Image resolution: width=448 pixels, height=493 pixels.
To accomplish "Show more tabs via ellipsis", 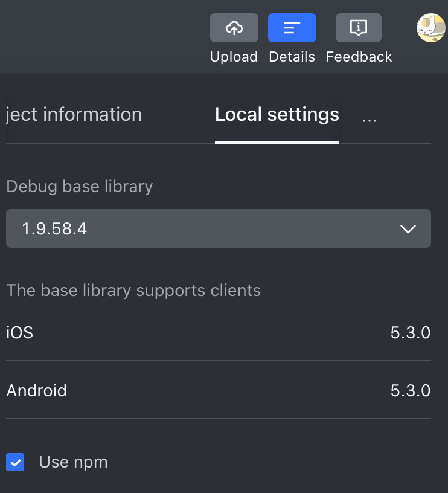I will pos(369,120).
